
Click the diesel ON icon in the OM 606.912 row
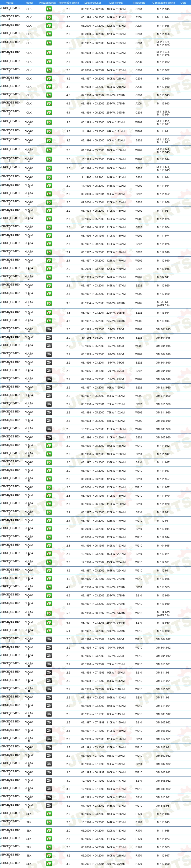49,772
